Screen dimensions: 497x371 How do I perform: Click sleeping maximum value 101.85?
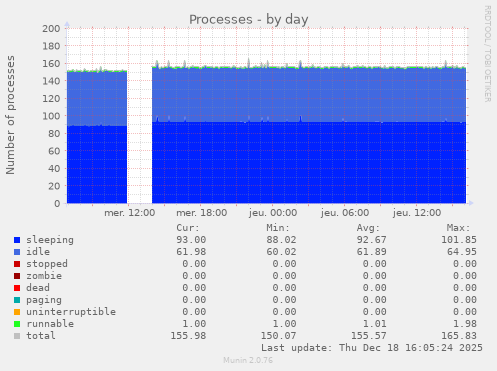[459, 240]
